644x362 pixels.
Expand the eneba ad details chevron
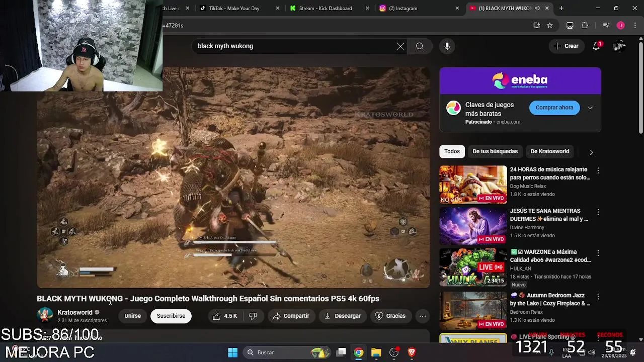(x=590, y=108)
